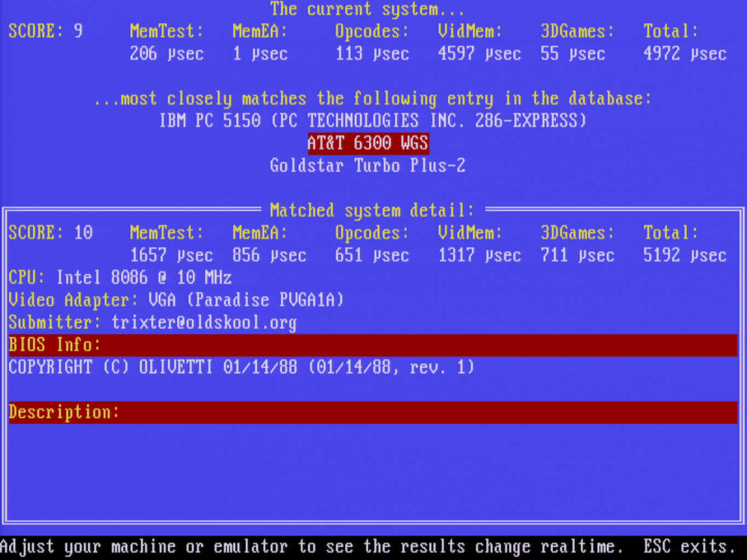Click the 856 µsec MemEA value
747x560 pixels.
pyautogui.click(x=269, y=255)
